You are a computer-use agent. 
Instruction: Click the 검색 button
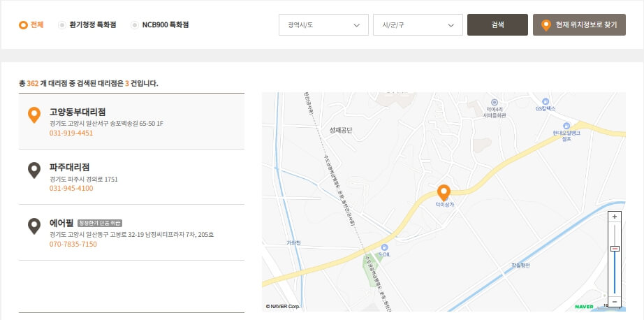coord(497,24)
